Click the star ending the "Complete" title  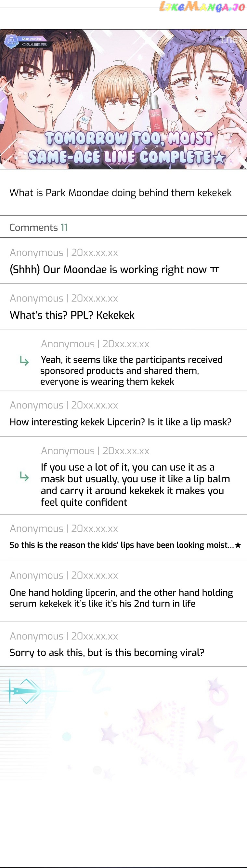pyautogui.click(x=219, y=157)
